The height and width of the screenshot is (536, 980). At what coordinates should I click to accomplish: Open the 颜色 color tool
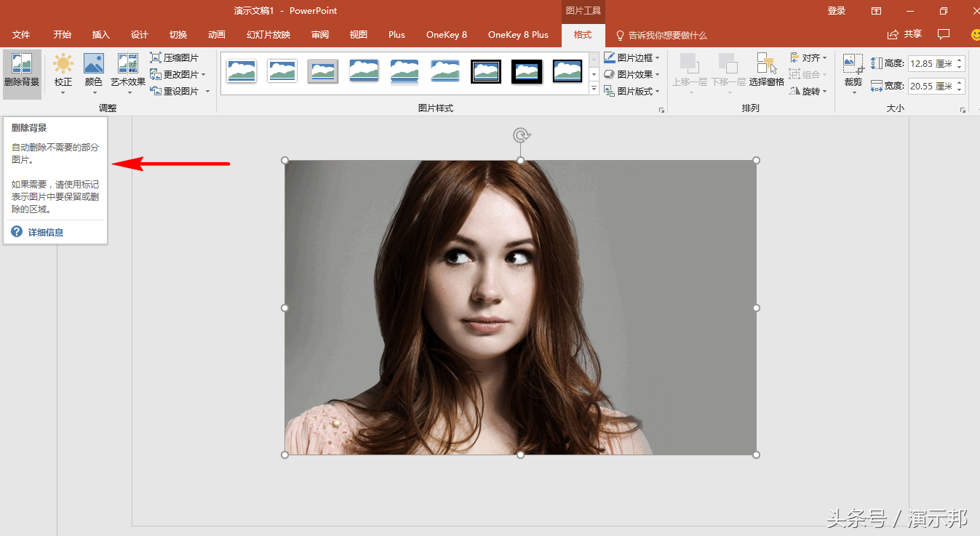[x=94, y=73]
